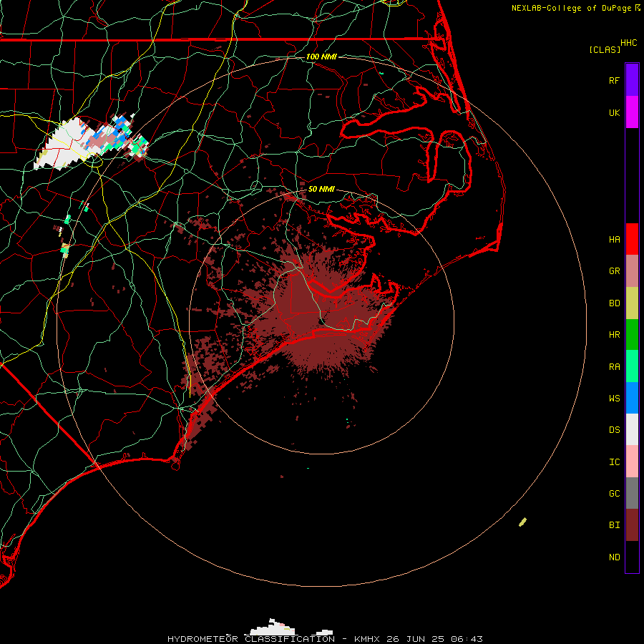
Task: Click the "HYDROMETEOR CLASSIFICATION" title text
Action: (251, 639)
